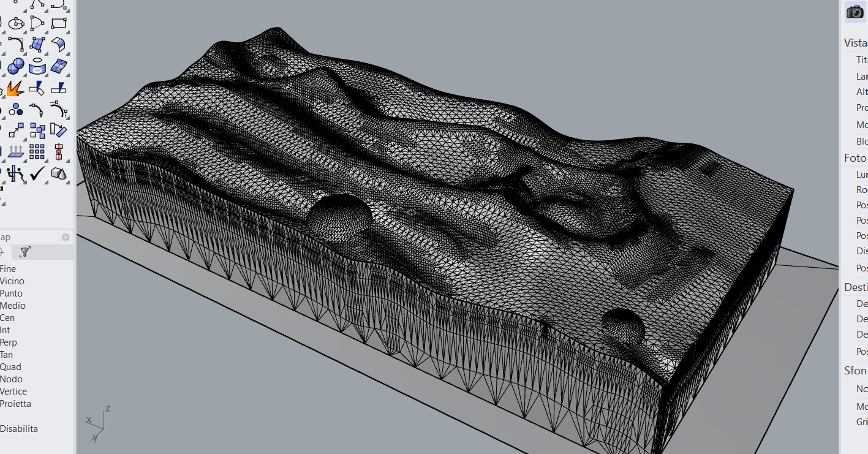The height and width of the screenshot is (454, 868).
Task: Collapse the Foto section header
Action: [x=855, y=158]
